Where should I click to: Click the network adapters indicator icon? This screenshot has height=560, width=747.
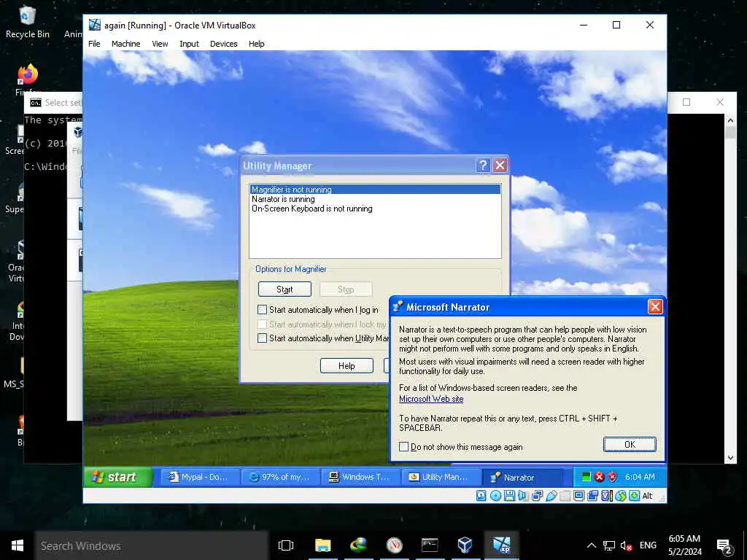(x=537, y=496)
